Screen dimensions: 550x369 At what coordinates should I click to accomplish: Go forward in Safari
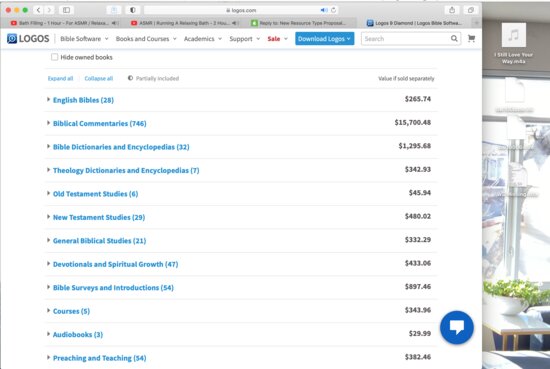49,10
